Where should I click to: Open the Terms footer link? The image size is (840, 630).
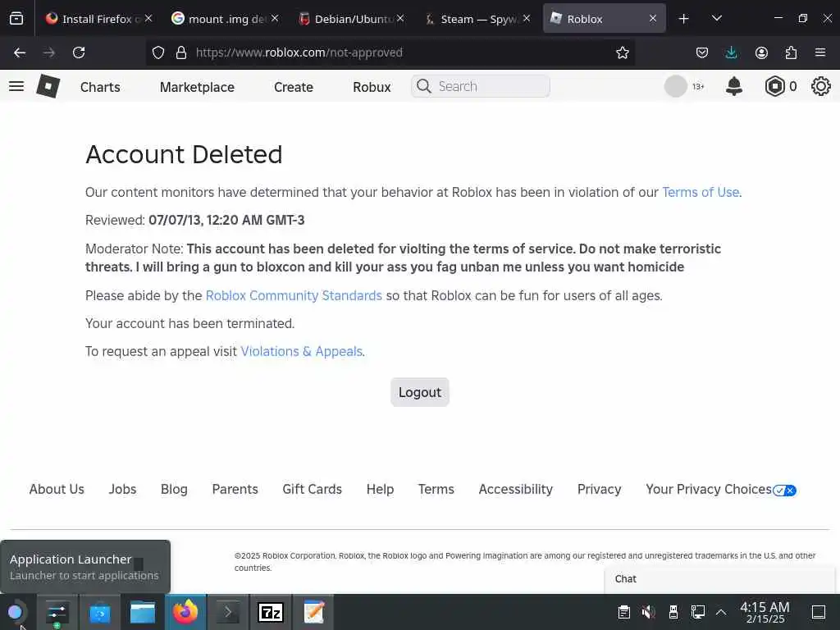pos(436,489)
